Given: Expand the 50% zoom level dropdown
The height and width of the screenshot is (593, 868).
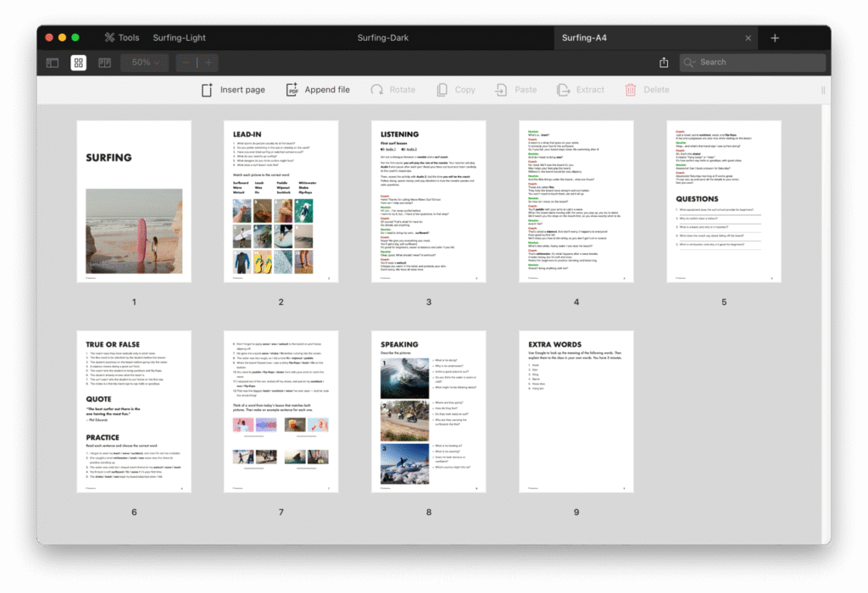Looking at the screenshot, I should (x=144, y=63).
